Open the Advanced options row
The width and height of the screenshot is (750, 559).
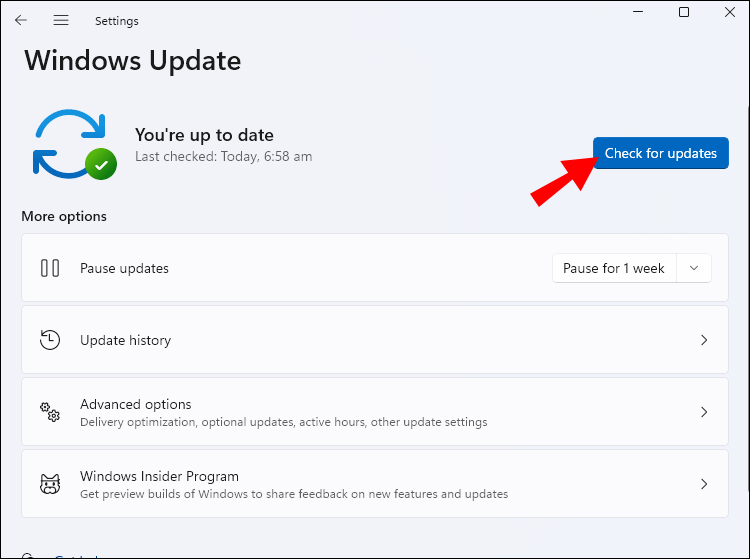click(x=375, y=412)
